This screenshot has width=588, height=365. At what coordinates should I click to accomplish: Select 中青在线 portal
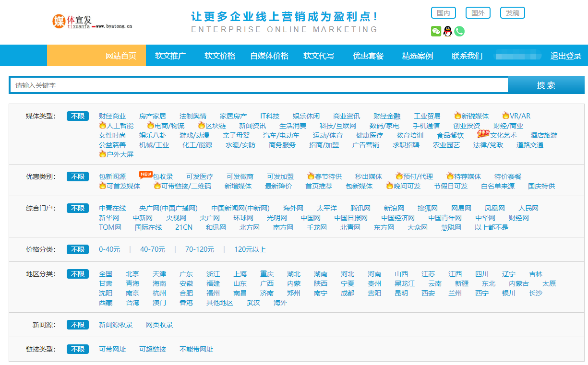pos(112,208)
